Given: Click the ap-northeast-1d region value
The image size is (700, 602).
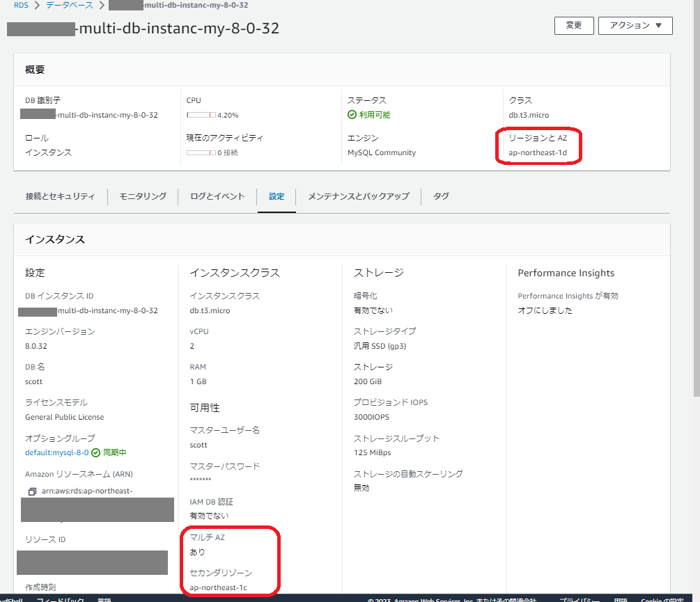Looking at the screenshot, I should coord(538,152).
